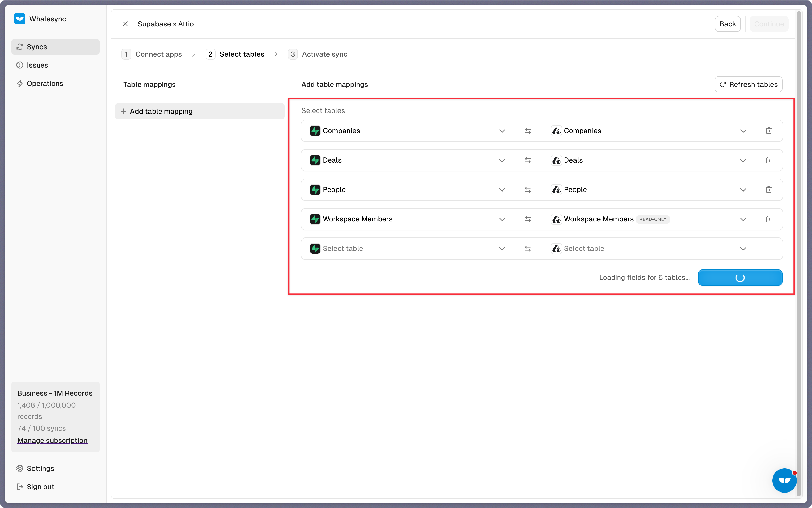812x508 pixels.
Task: Click sync direction arrows in the empty Select table row
Action: point(528,249)
